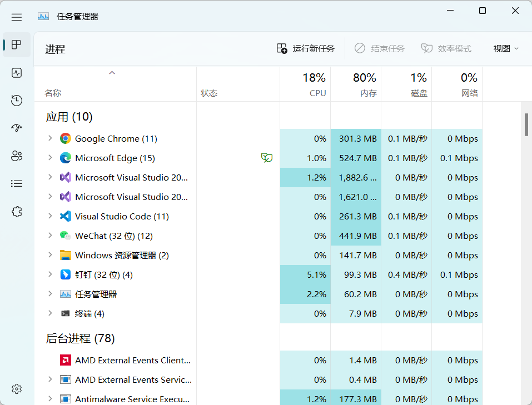This screenshot has width=532, height=405.
Task: Click the 0.4 MB/秒 disk cell
Action: pyautogui.click(x=406, y=275)
